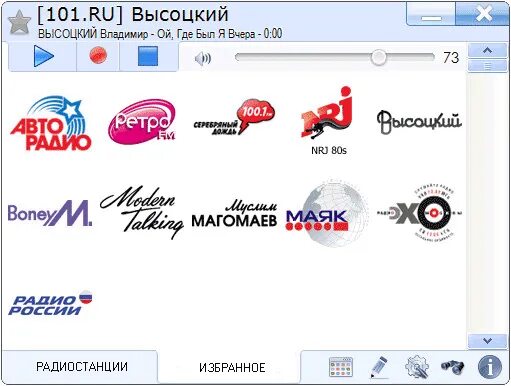The image size is (511, 386).
Task: Click the volume value 73
Action: tap(451, 58)
